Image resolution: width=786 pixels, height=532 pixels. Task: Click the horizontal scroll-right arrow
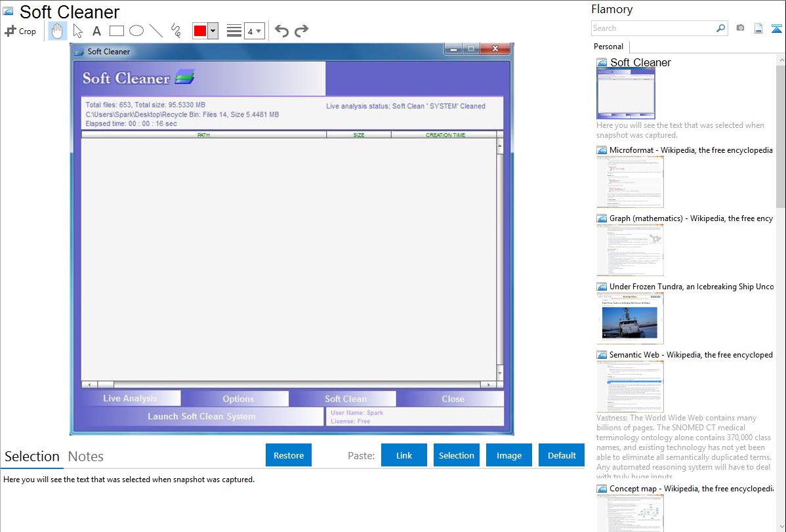pos(488,384)
